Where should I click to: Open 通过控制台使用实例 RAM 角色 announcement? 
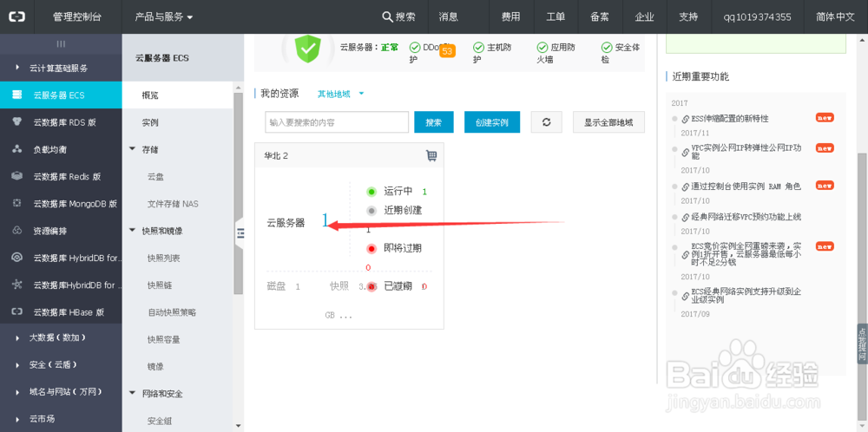coord(745,187)
